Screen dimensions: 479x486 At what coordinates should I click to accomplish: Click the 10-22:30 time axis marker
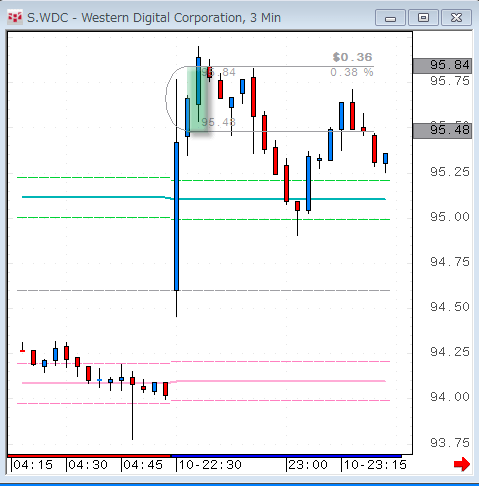210,465
